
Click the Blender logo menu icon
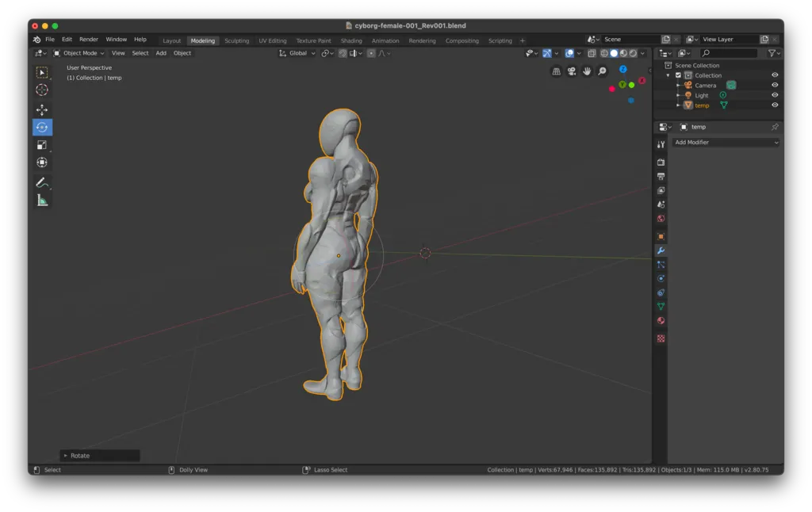(36, 40)
